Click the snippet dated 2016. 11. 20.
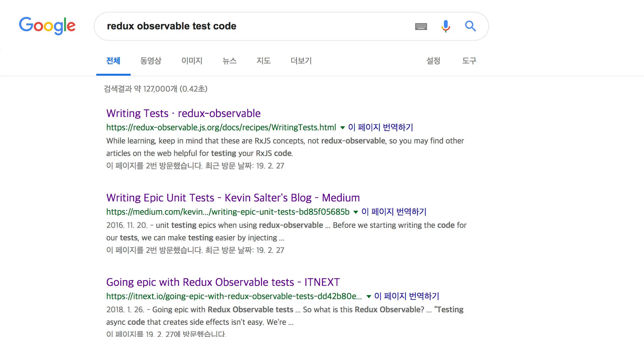The image size is (644, 337). pyautogui.click(x=286, y=231)
